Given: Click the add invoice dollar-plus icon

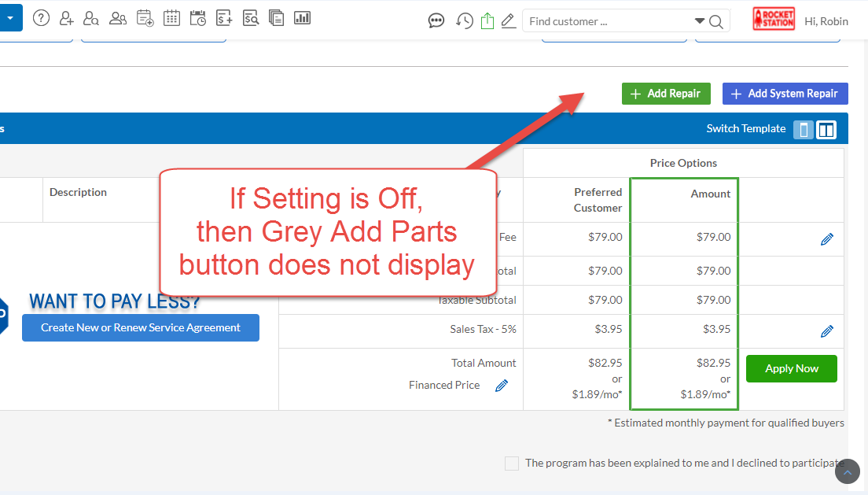Looking at the screenshot, I should pyautogui.click(x=224, y=18).
